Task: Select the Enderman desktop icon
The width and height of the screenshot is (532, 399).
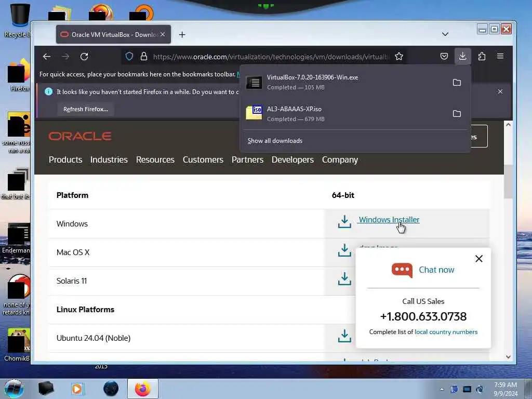Action: coord(16,239)
